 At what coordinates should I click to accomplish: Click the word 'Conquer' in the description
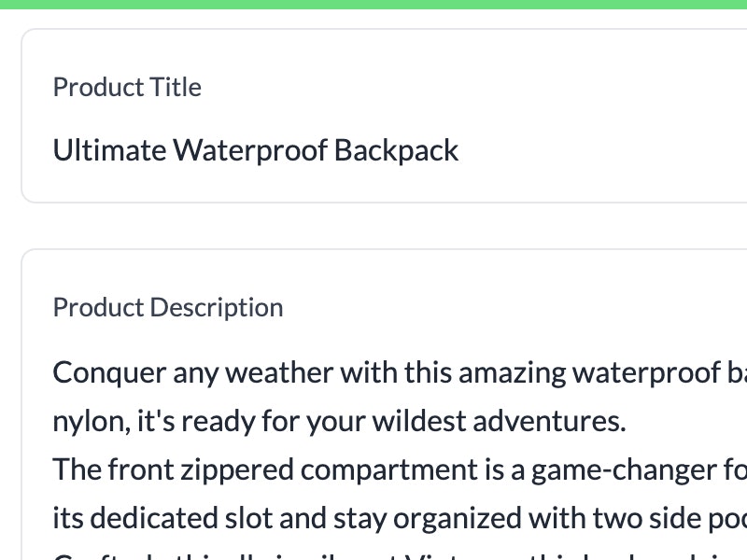click(109, 372)
